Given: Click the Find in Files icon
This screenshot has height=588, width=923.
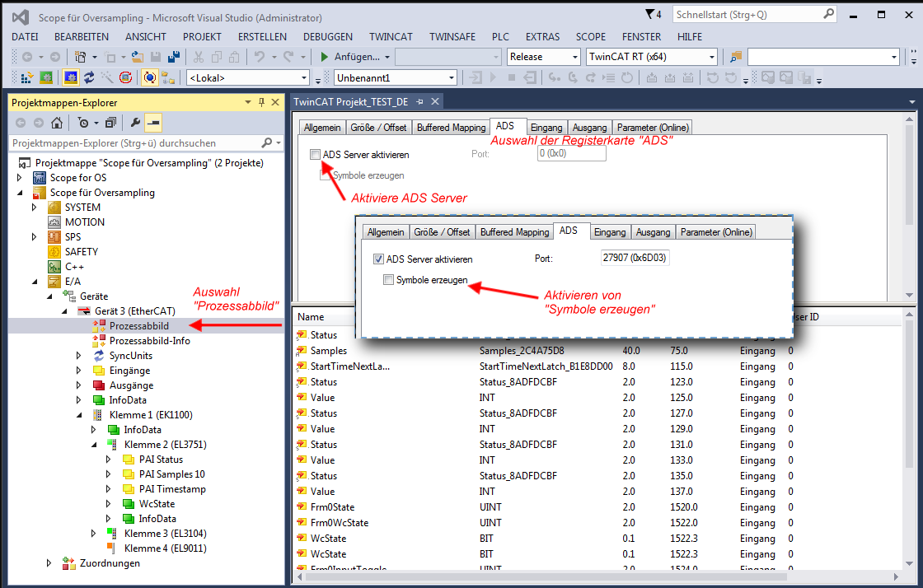Looking at the screenshot, I should click(736, 57).
